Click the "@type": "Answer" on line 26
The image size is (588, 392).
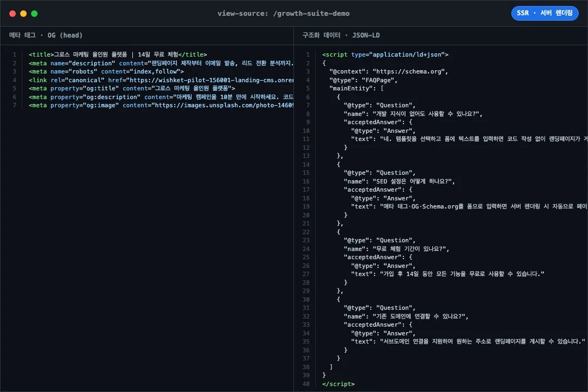383,266
